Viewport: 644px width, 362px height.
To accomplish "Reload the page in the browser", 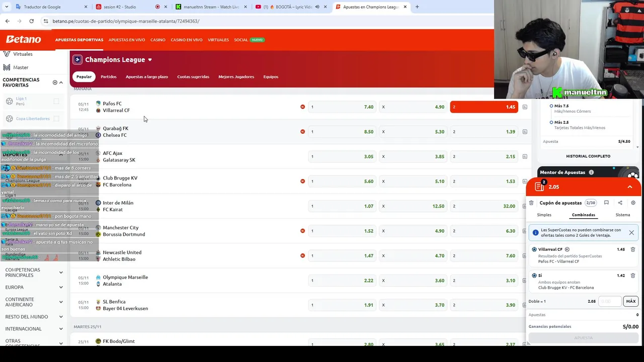I will point(31,21).
